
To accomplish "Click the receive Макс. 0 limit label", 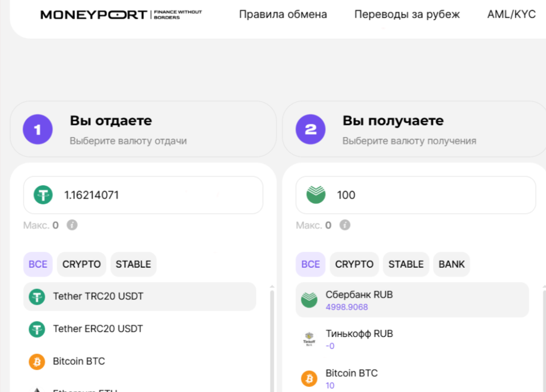I will [x=314, y=225].
